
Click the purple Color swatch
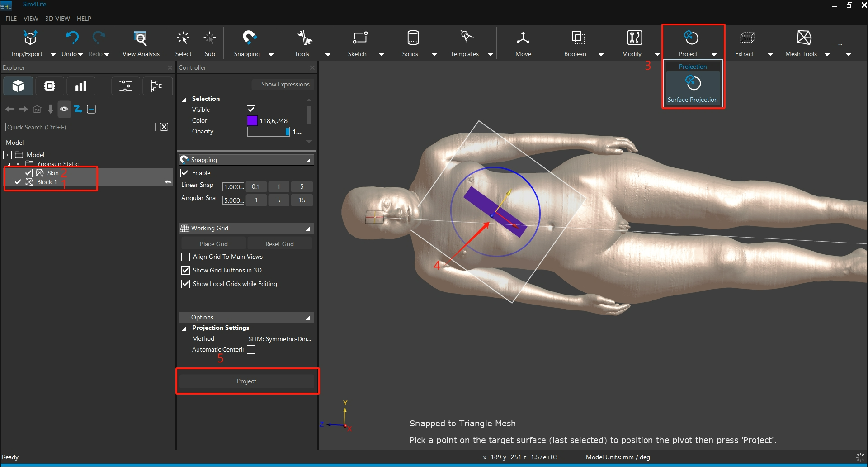click(x=252, y=121)
